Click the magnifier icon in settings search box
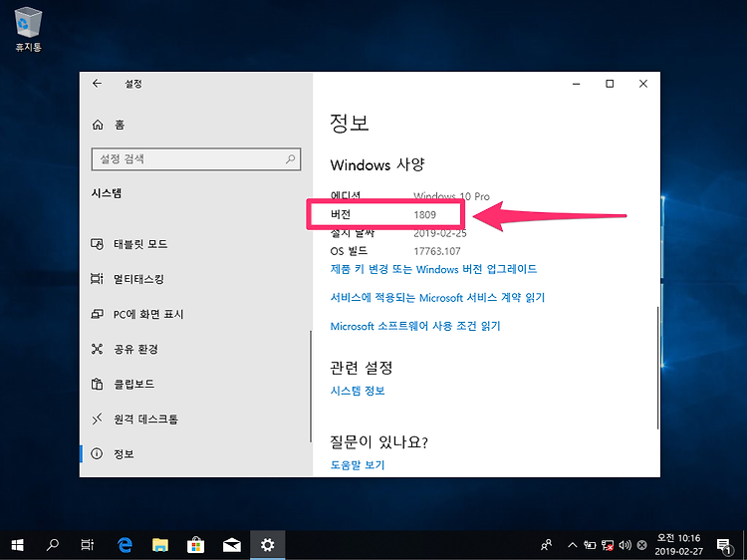The image size is (747, 560). [290, 159]
